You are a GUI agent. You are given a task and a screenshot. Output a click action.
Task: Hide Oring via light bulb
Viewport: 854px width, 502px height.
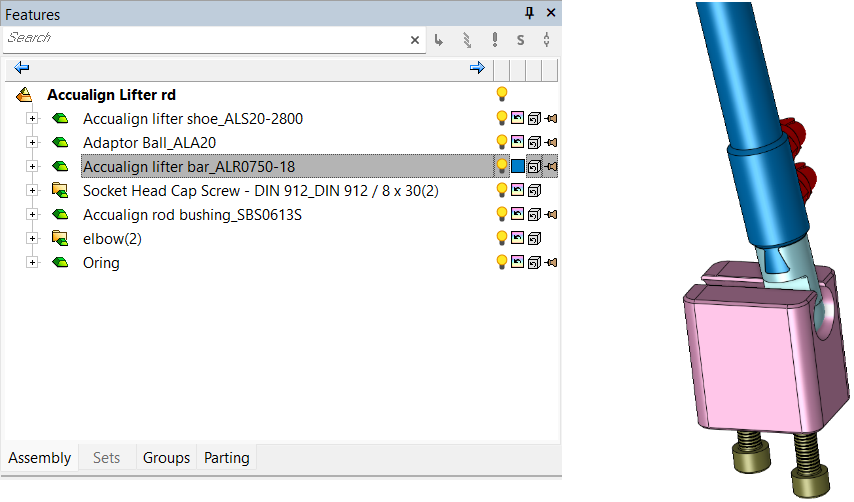(502, 261)
